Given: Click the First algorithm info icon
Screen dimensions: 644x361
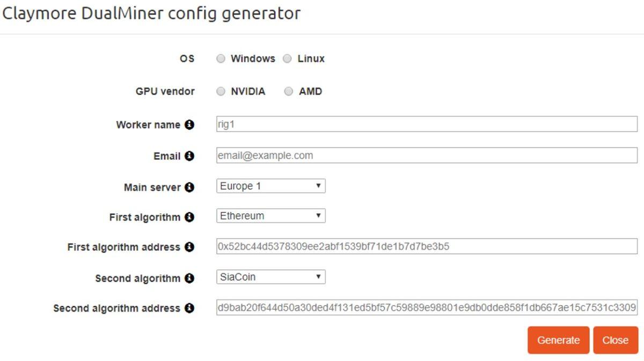Looking at the screenshot, I should point(189,217).
